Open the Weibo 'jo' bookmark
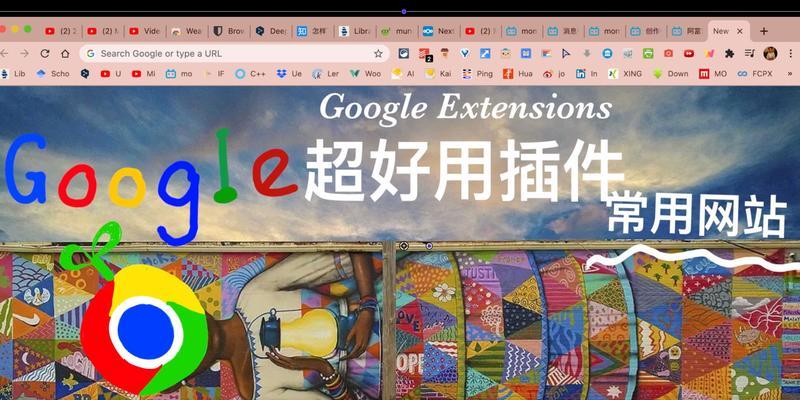800x400 pixels. point(554,74)
